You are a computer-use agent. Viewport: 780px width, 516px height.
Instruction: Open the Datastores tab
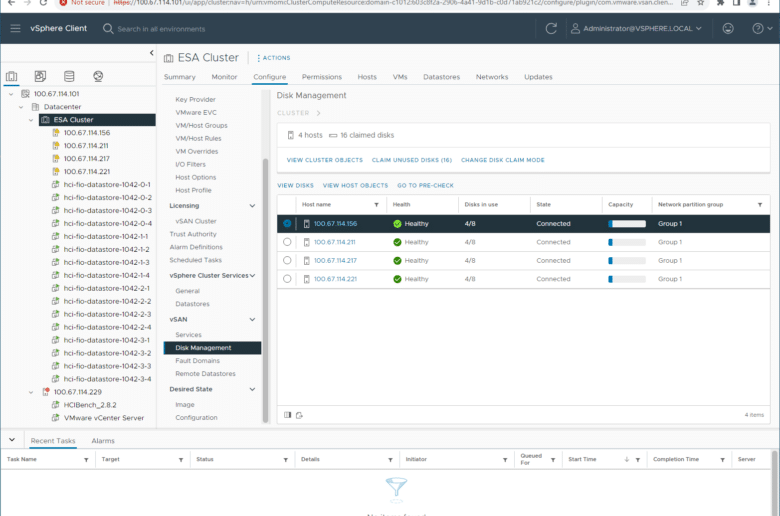441,77
